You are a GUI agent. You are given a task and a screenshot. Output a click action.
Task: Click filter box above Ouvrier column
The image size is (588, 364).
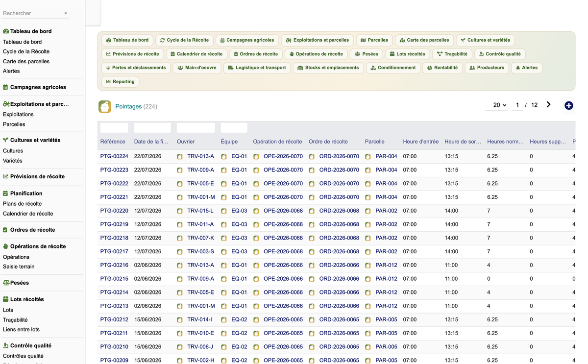[196, 128]
